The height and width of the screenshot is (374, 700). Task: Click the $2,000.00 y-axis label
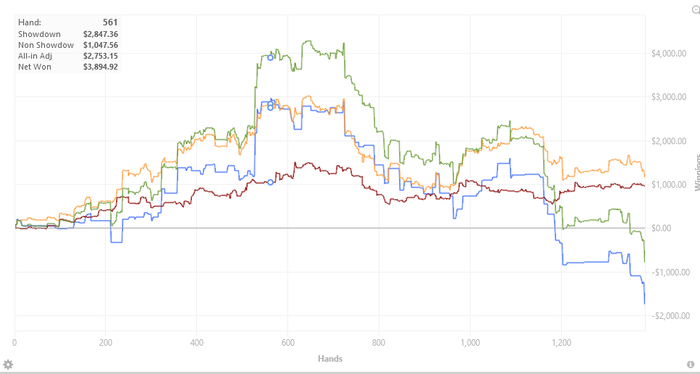coord(668,141)
